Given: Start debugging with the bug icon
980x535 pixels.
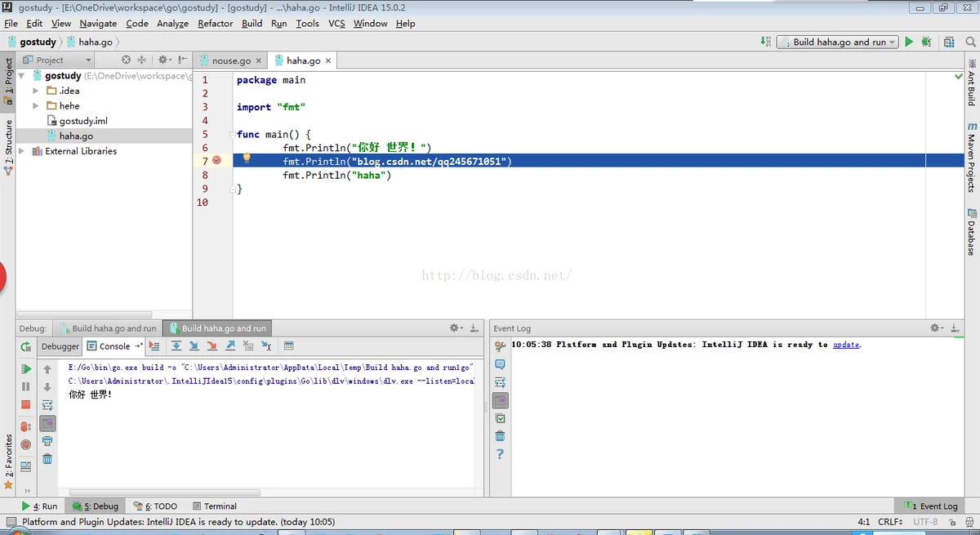Looking at the screenshot, I should [x=927, y=42].
